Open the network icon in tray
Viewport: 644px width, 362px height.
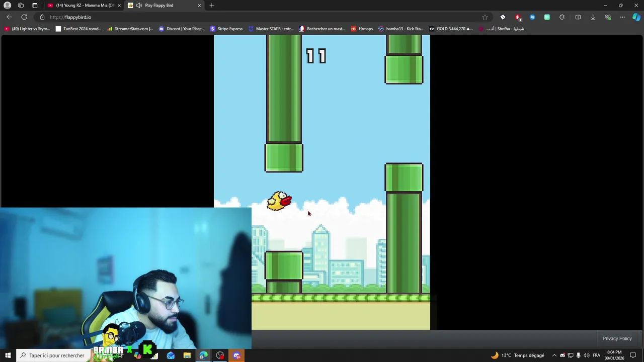coord(571,355)
